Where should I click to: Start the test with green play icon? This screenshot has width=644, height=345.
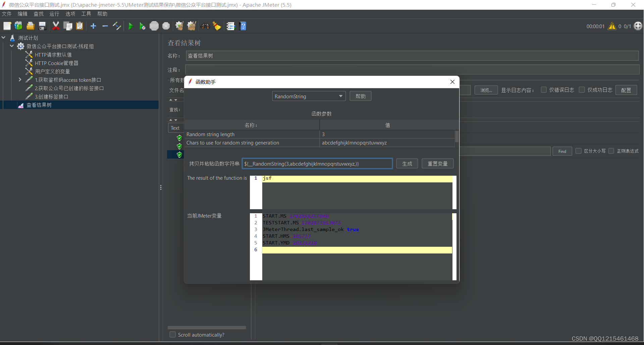(x=130, y=26)
